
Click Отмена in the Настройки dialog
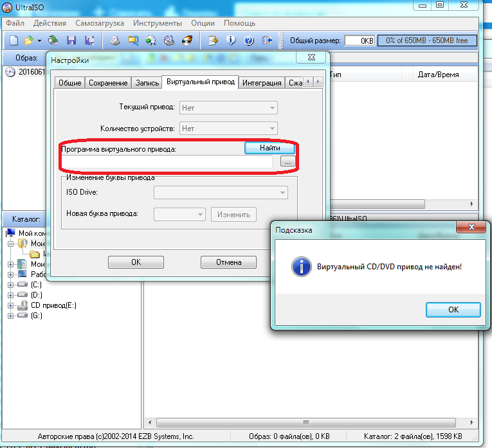228,262
